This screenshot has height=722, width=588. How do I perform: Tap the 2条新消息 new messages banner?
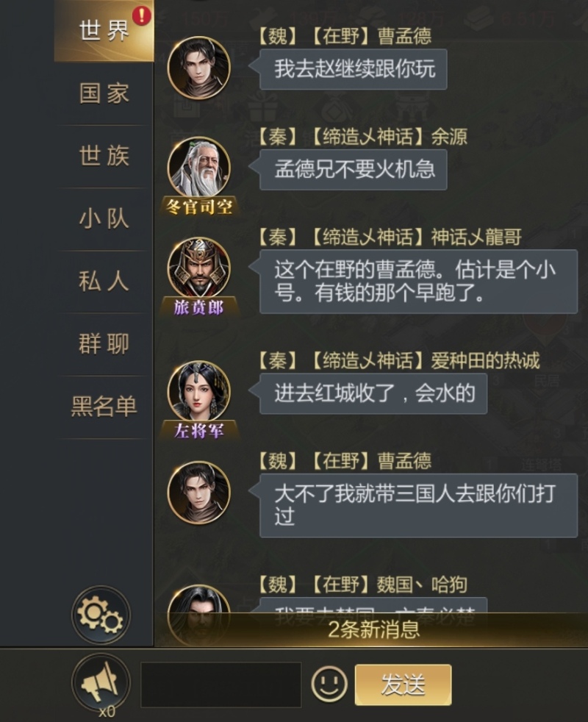click(x=373, y=629)
